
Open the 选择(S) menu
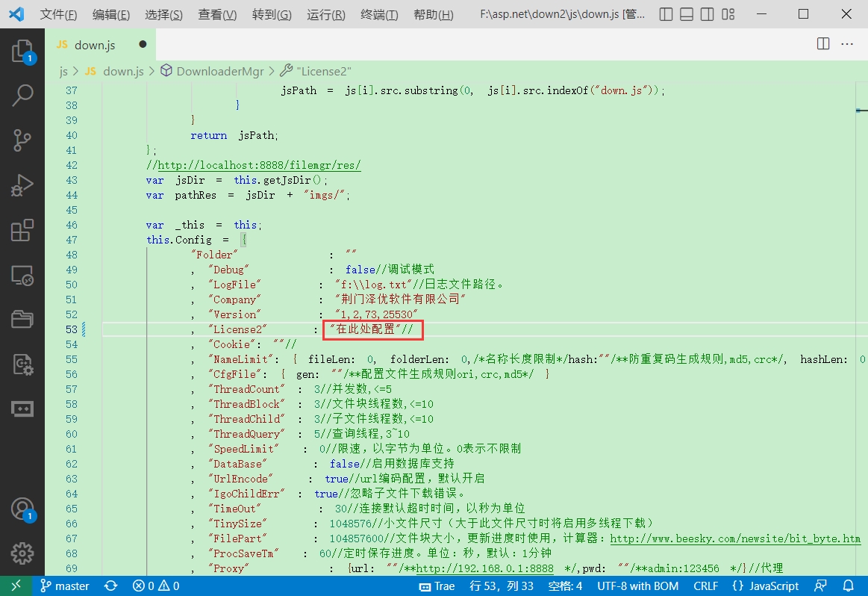coord(163,14)
